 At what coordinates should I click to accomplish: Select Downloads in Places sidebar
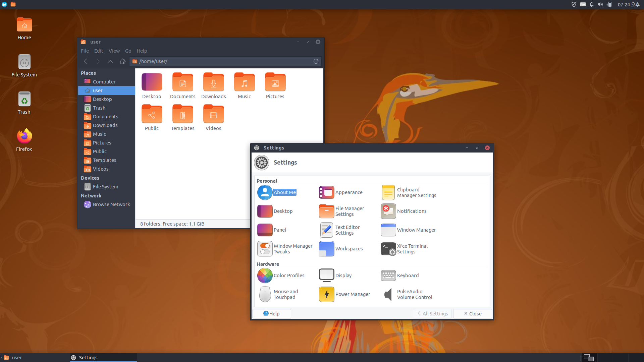point(105,125)
